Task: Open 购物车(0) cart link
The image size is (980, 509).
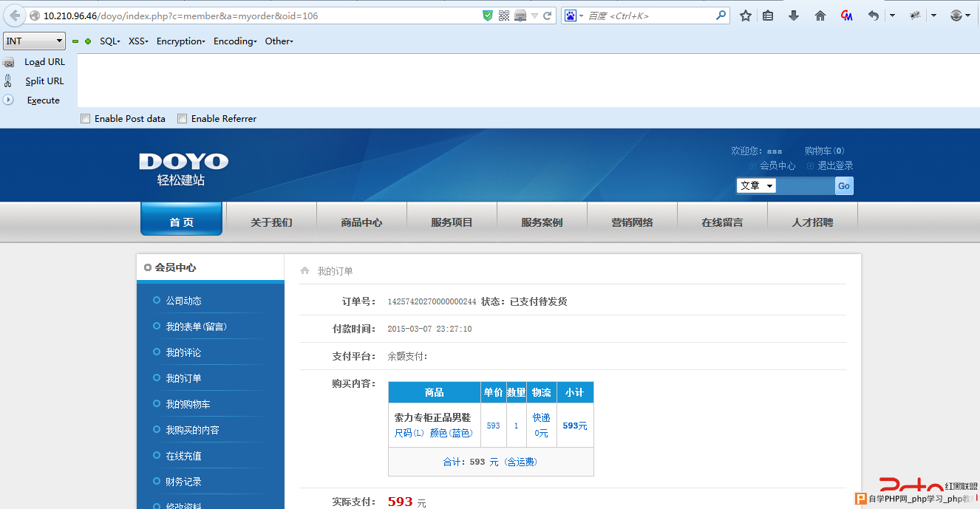Action: click(825, 151)
